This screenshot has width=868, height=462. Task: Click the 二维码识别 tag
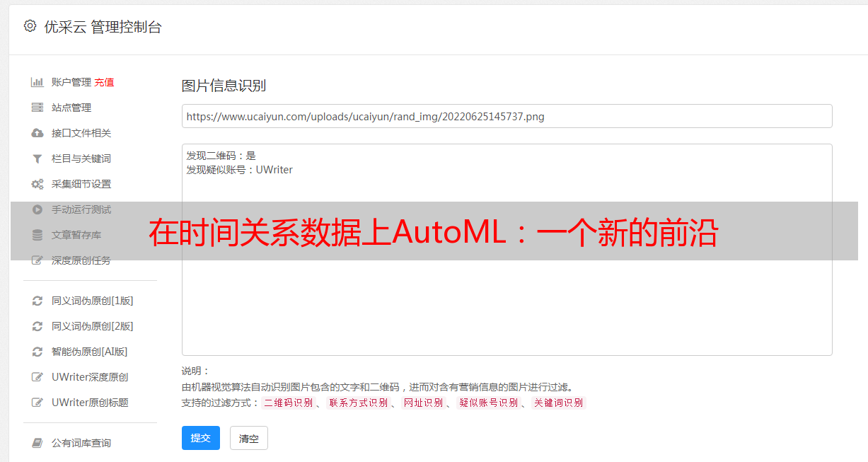tap(289, 403)
